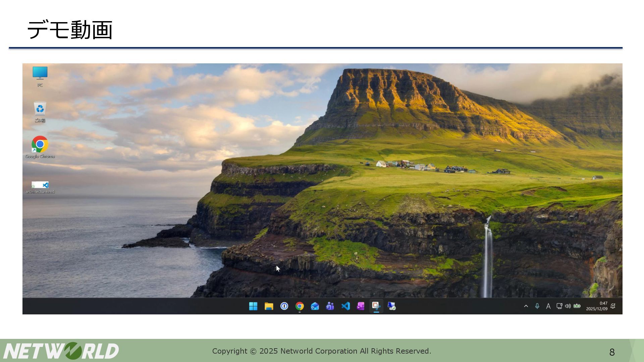Switch to the Snipping Tool taskbar app
644x362 pixels.
[x=376, y=306]
